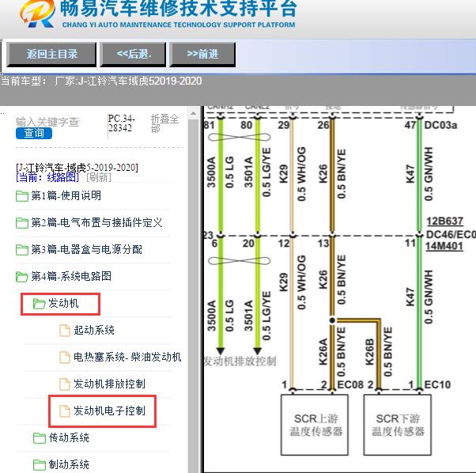Expand the 传动系统 tree label
Screen dimensions: 476x473
69,437
